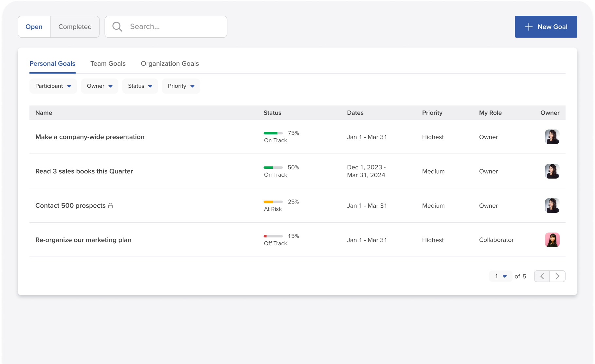The image size is (595, 364).
Task: Click the Dec 1, 2023 - Mar 31, 2024 dates
Action: [366, 171]
